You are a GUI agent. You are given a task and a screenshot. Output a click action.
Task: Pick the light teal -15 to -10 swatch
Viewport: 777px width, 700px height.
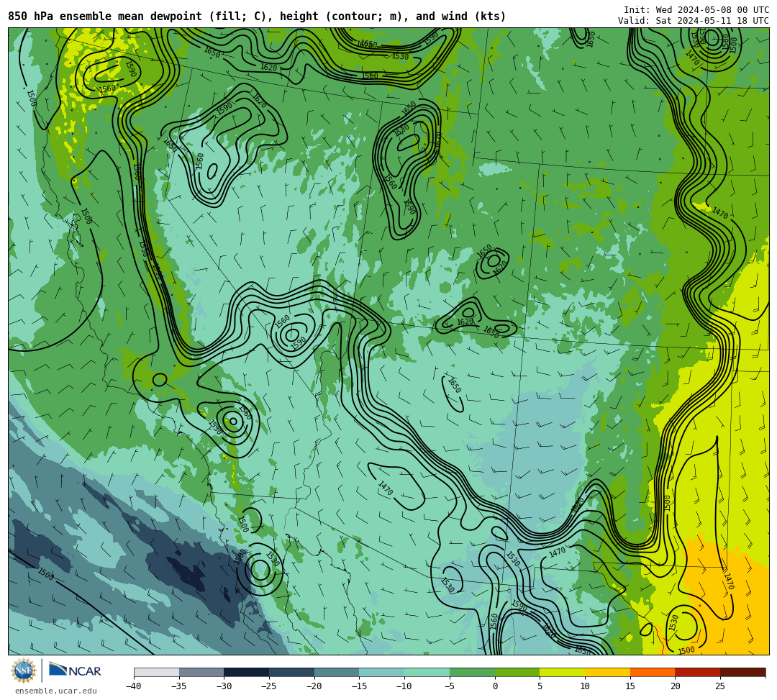pos(382,672)
